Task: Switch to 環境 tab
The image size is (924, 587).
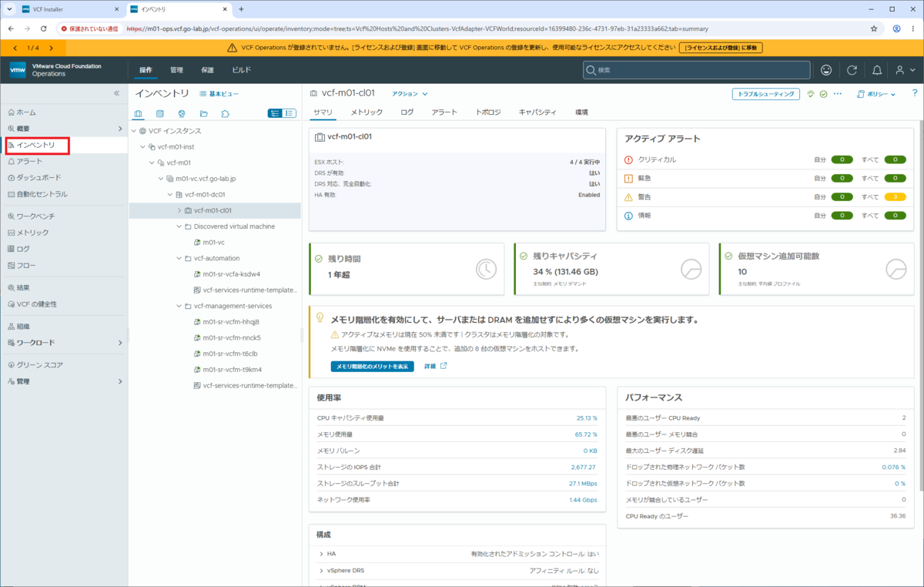Action: (x=581, y=112)
